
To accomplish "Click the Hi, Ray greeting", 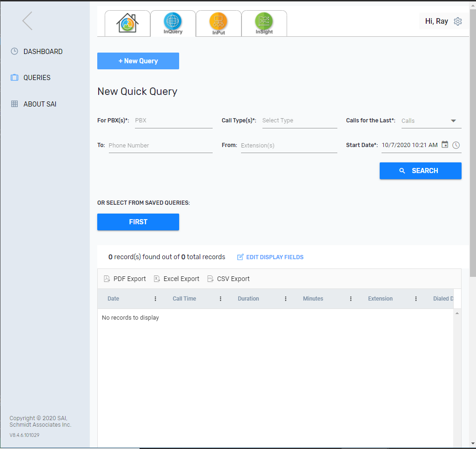I will coord(436,21).
